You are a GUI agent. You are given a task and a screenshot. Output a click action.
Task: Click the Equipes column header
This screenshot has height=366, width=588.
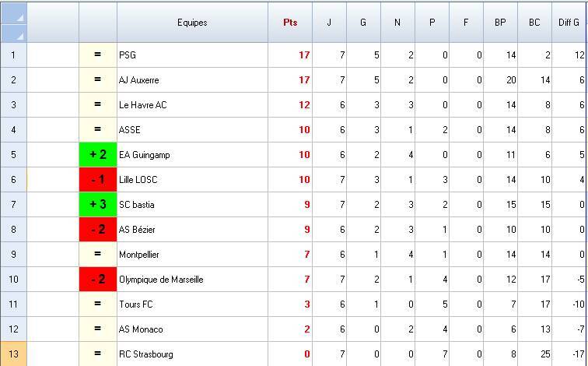point(192,23)
